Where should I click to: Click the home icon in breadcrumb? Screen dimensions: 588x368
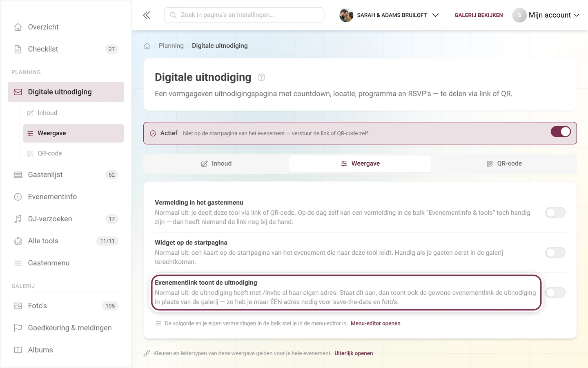[147, 46]
